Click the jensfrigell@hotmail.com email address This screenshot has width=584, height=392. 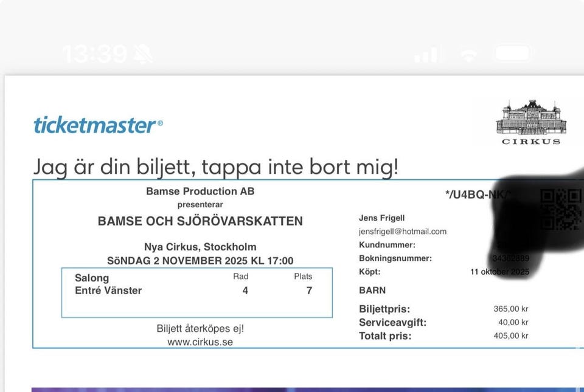coord(403,232)
